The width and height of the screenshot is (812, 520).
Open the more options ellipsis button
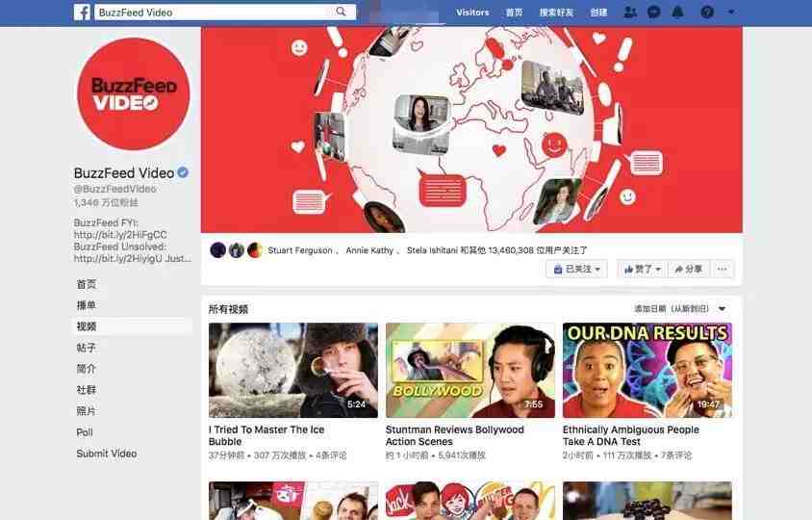(723, 269)
